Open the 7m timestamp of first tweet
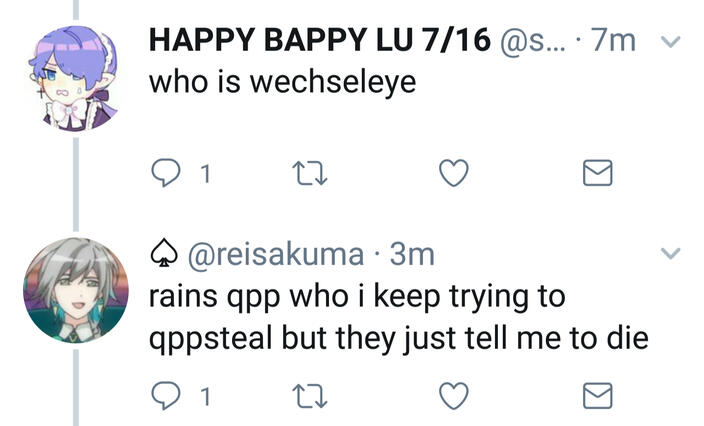Image resolution: width=704 pixels, height=426 pixels. [x=613, y=41]
